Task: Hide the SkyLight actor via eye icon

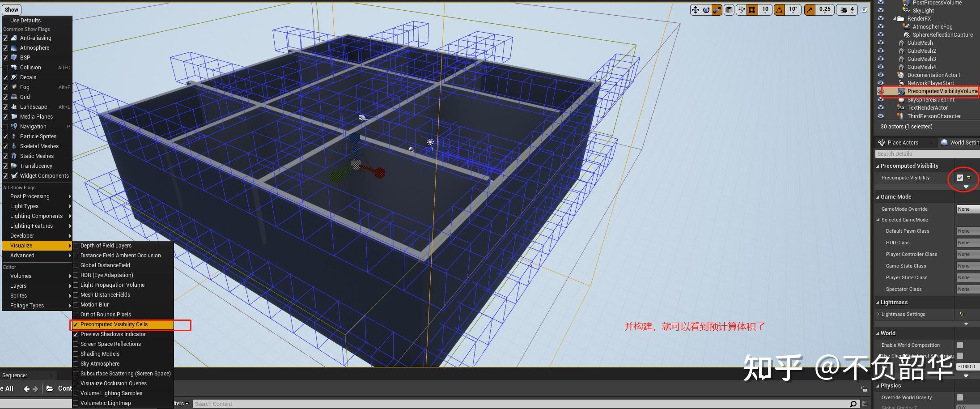Action: 881,10
